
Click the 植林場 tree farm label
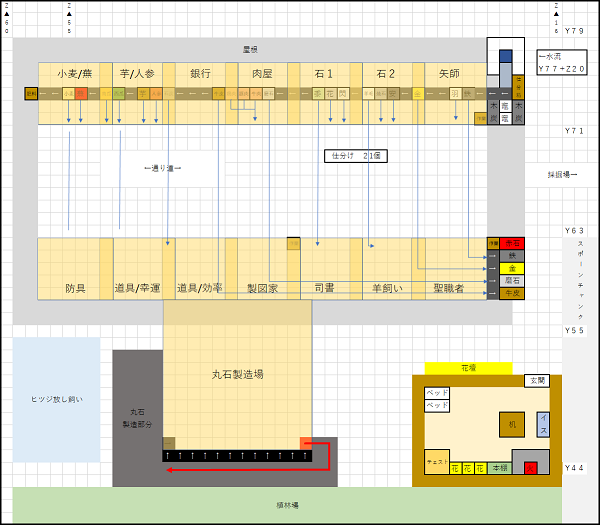pyautogui.click(x=287, y=505)
